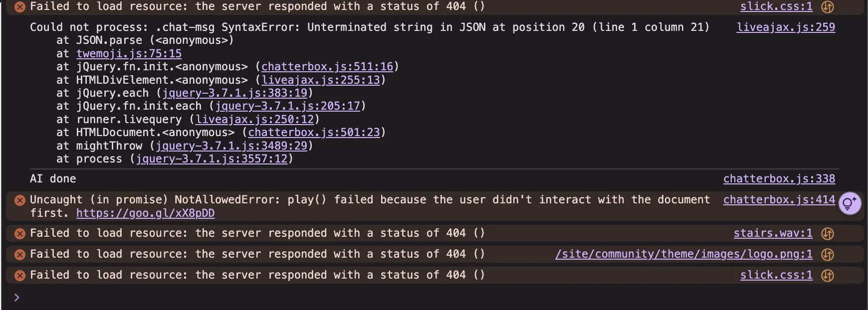
Task: Click network request icon beside top slick.css
Action: click(x=828, y=6)
